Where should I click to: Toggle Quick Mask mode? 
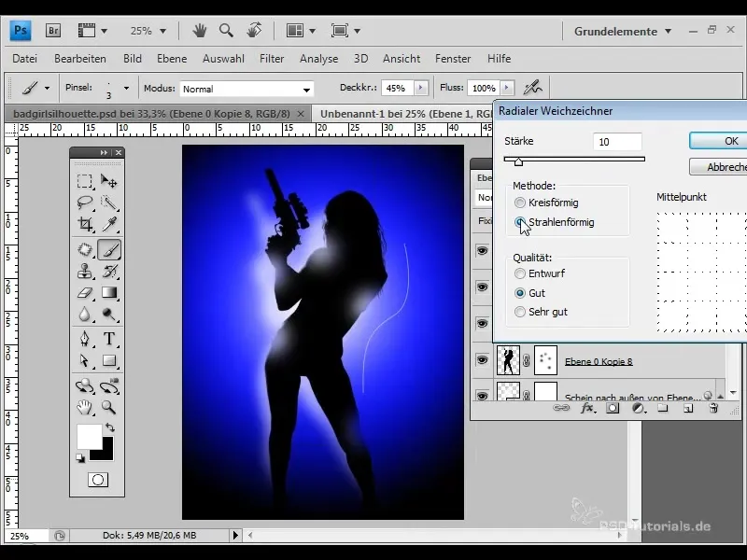(98, 480)
